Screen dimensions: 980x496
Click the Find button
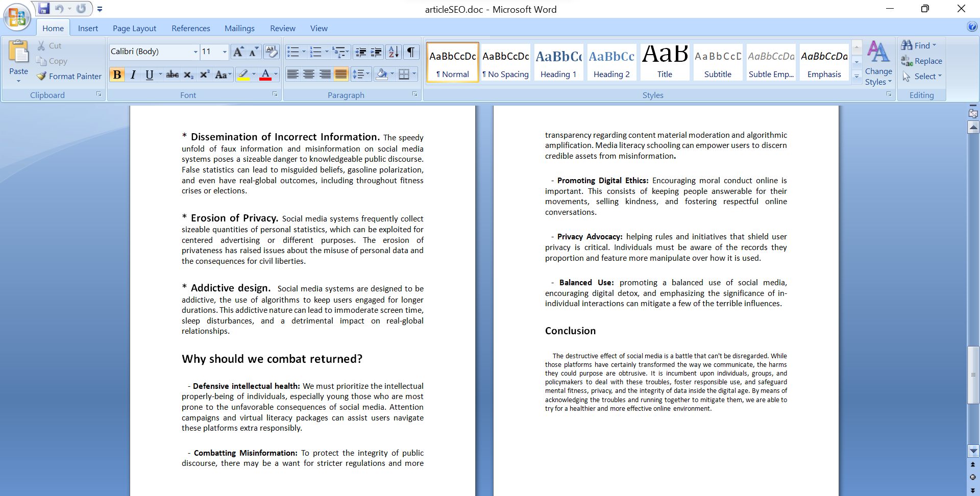(x=918, y=45)
